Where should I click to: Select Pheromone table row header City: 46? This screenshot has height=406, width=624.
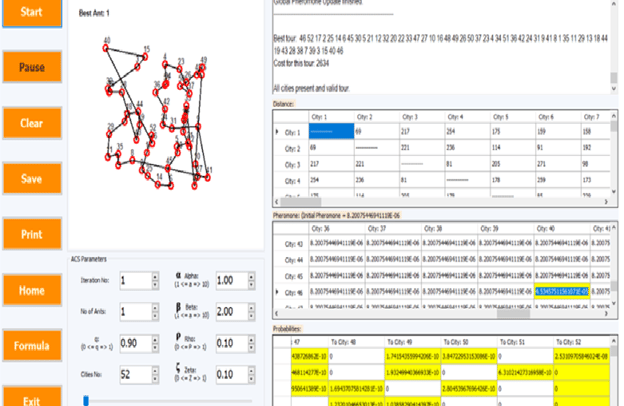[x=291, y=293]
